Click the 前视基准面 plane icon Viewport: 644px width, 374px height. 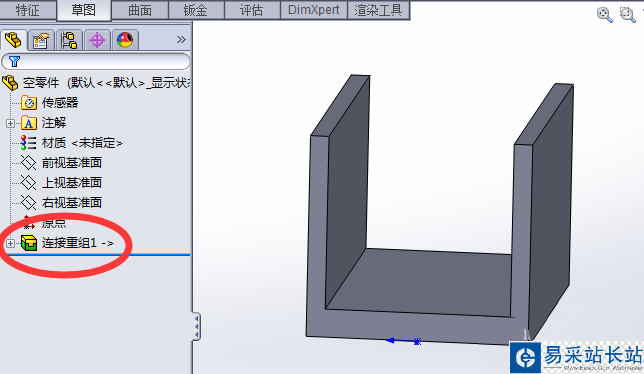pos(28,163)
